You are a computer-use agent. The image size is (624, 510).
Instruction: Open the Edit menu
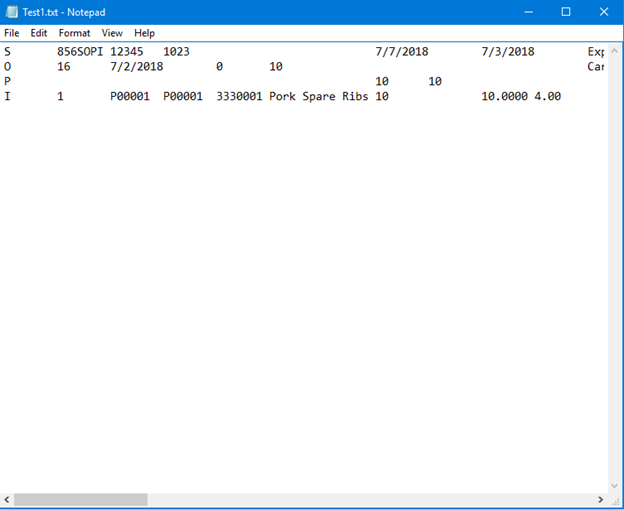(39, 33)
